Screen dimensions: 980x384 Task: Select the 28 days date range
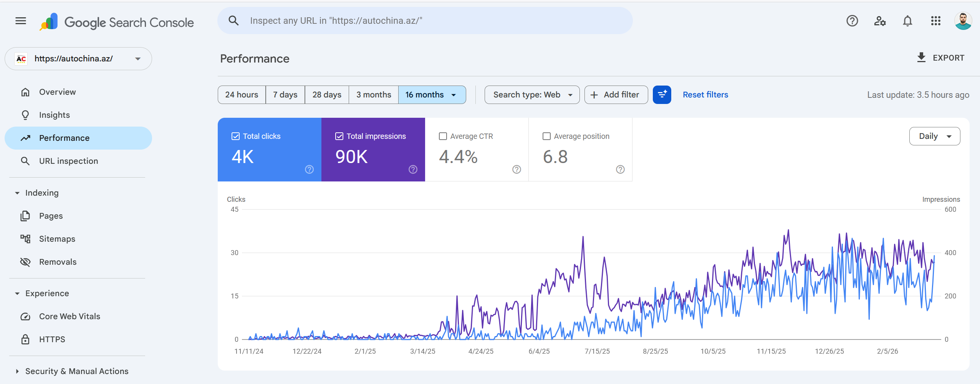click(x=326, y=95)
